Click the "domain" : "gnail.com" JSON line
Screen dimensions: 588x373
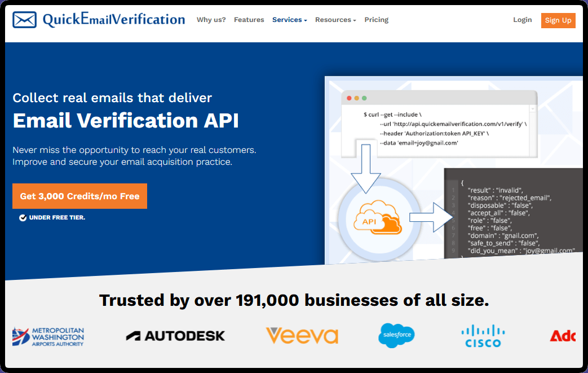503,236
